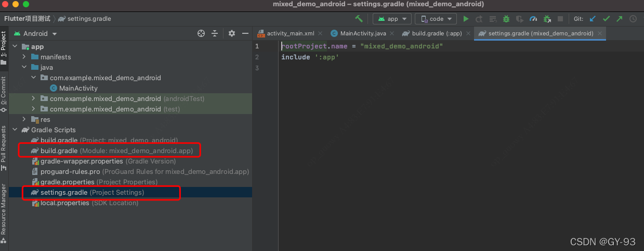
Task: Start debugging with the green bug icon
Action: pos(506,19)
